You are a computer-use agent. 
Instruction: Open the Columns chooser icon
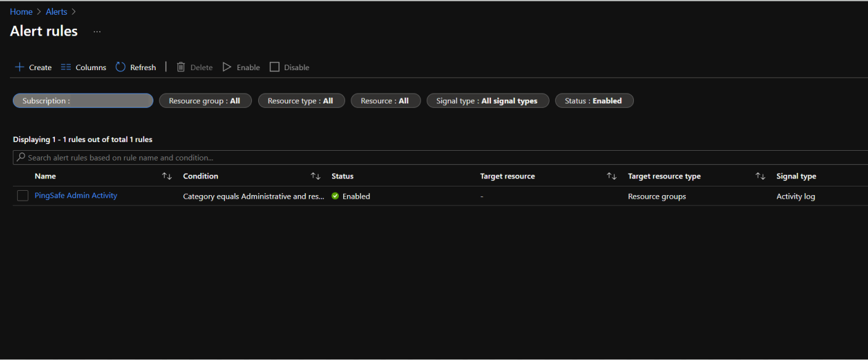pos(67,67)
